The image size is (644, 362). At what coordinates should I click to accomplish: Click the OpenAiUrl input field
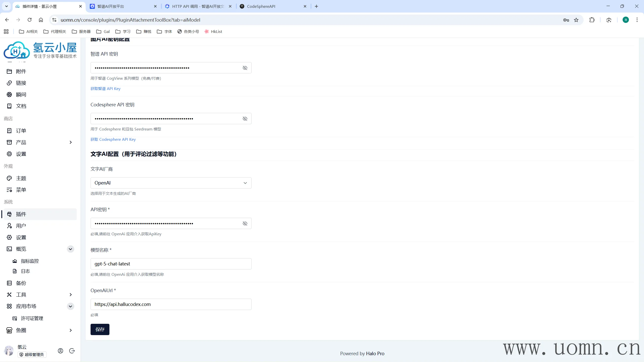coord(171,304)
